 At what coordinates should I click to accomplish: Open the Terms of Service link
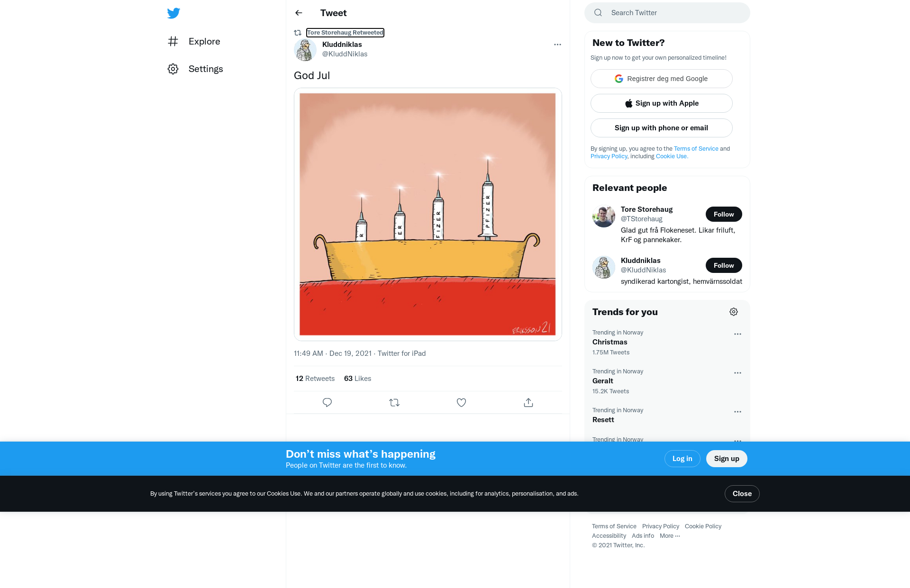pos(696,149)
